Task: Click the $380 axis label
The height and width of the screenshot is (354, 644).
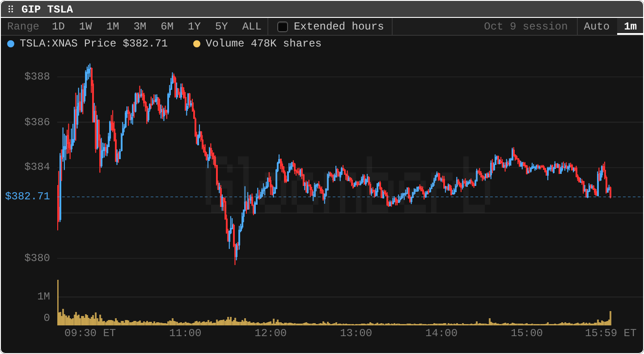Action: pos(37,258)
